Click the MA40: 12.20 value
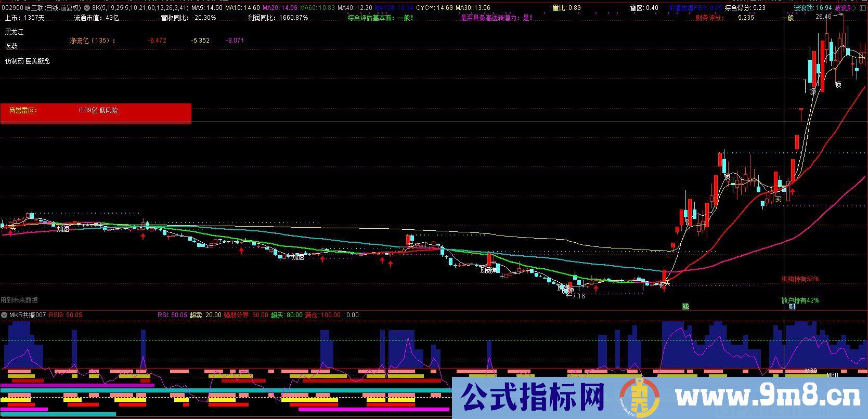The width and height of the screenshot is (868, 419). (355, 8)
